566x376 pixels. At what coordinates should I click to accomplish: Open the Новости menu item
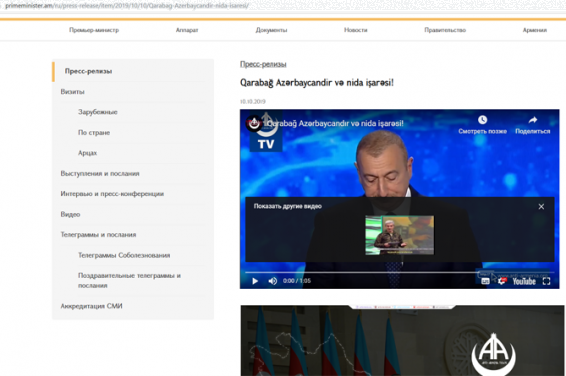[x=356, y=30]
